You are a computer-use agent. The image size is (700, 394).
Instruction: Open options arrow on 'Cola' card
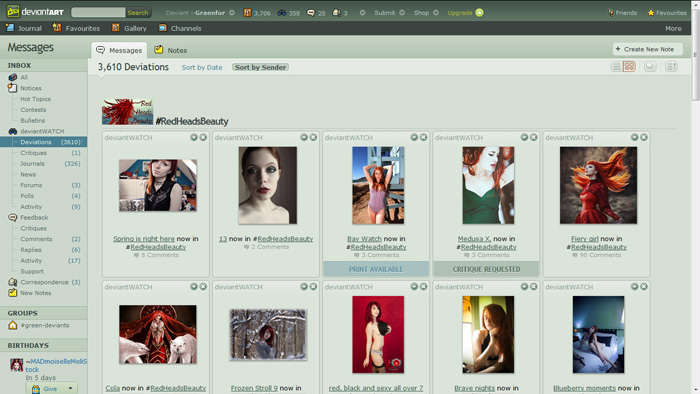click(194, 286)
